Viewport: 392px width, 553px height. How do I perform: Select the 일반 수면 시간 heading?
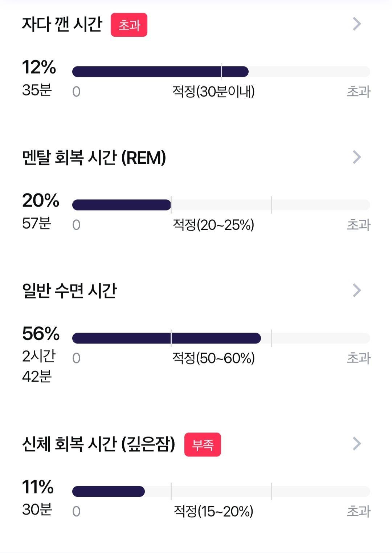point(69,291)
